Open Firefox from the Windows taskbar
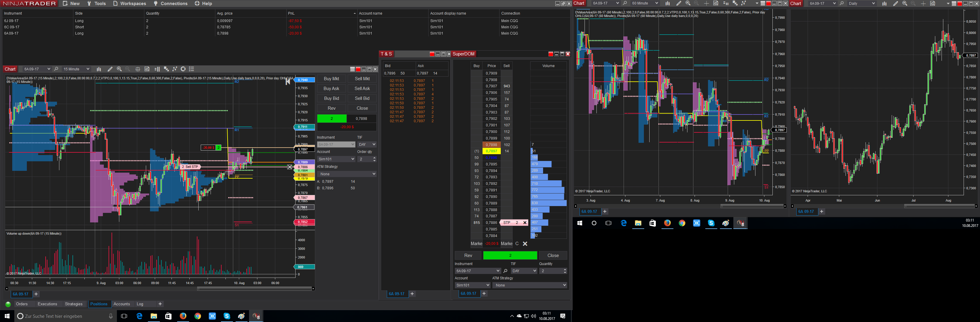 point(183,316)
